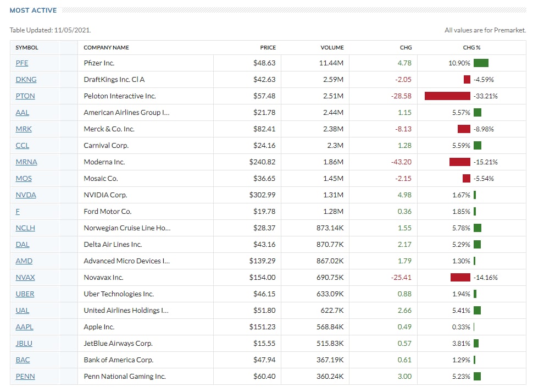Open the DAL ticker link
The width and height of the screenshot is (533, 392).
[23, 245]
